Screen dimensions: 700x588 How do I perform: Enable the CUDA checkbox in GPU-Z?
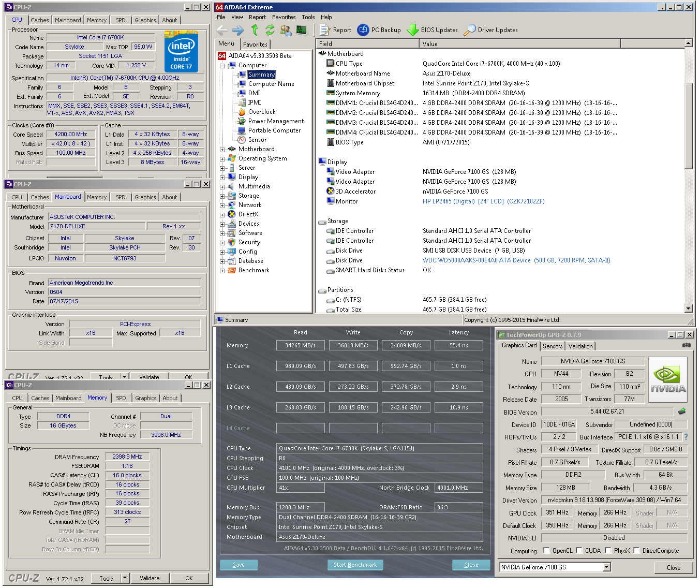(x=579, y=550)
